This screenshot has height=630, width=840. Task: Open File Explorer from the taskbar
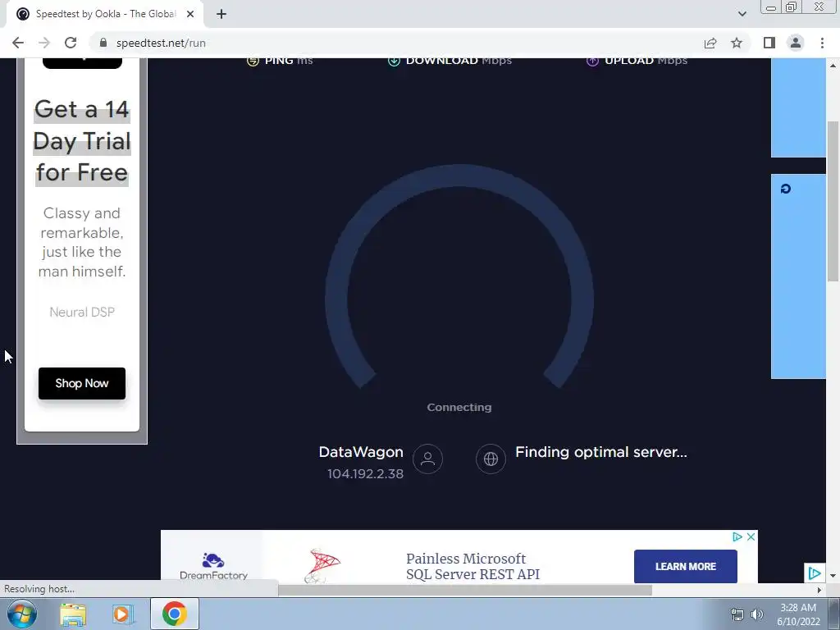(73, 614)
